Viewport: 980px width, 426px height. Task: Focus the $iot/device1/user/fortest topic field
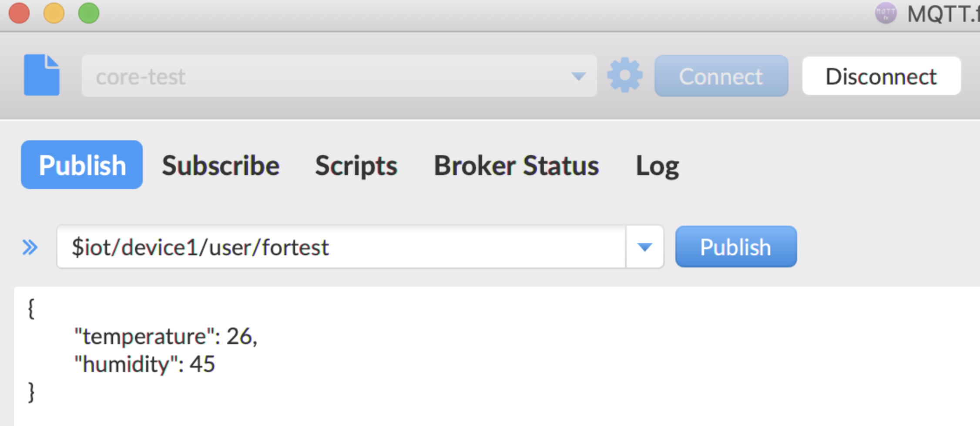pos(341,247)
